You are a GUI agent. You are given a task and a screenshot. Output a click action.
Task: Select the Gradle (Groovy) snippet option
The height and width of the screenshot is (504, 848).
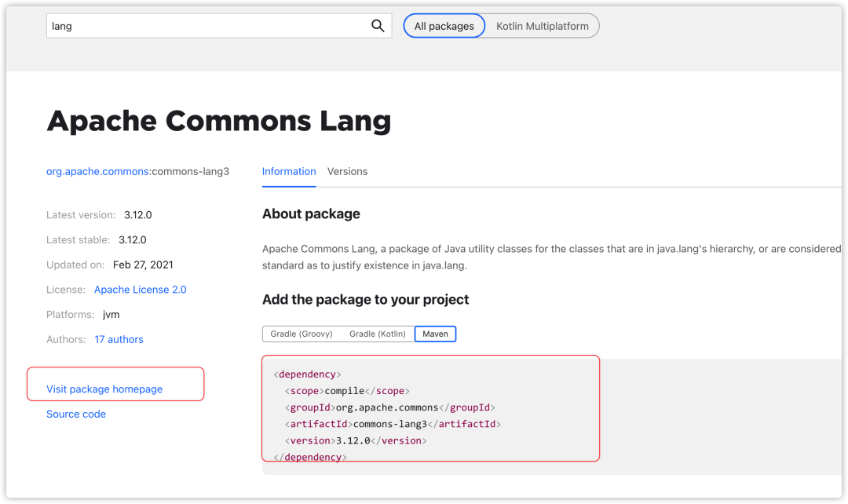click(x=302, y=334)
